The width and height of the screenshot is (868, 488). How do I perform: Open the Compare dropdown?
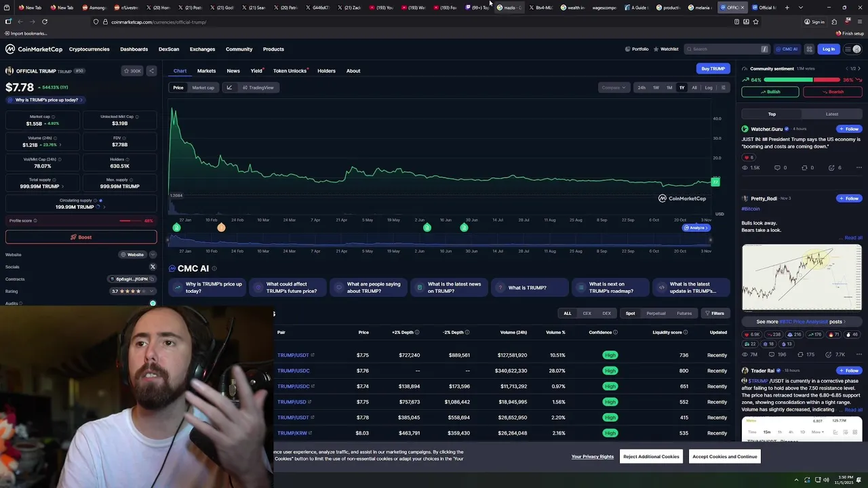pyautogui.click(x=614, y=87)
